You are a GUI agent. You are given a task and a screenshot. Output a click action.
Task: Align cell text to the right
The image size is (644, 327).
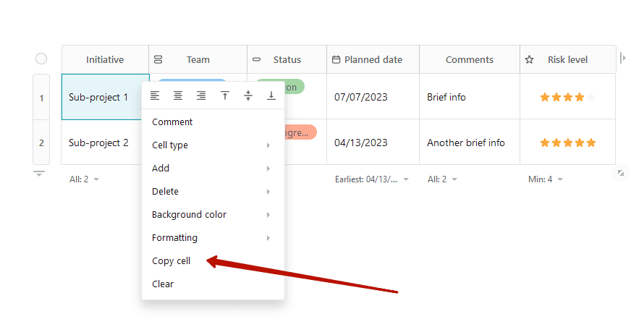click(x=201, y=95)
